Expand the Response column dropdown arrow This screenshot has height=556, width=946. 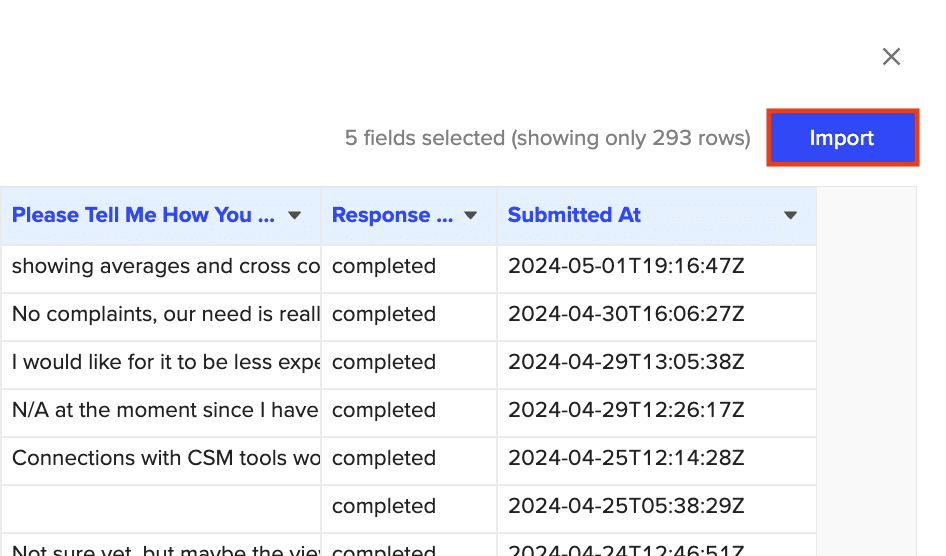471,216
